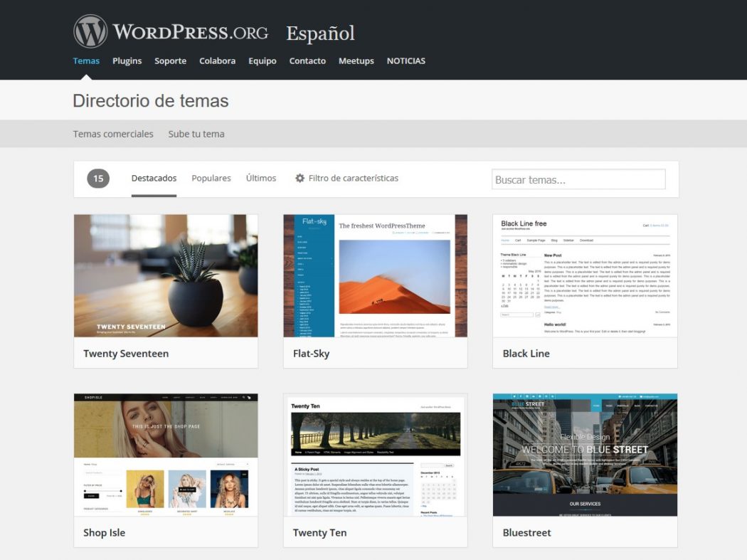Click the Twenty Ten theme thumbnail
Screen dimensions: 747x560
click(x=375, y=454)
